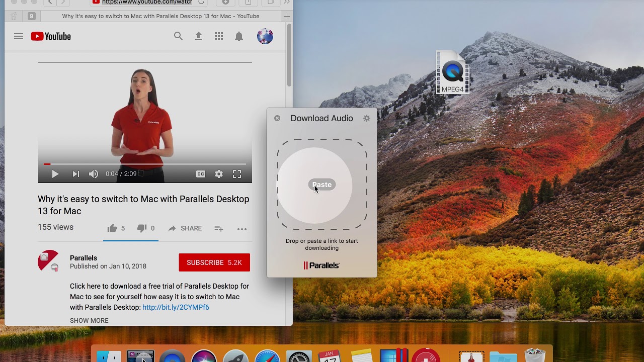
Task: Select the MPEG4 file on desktop
Action: pyautogui.click(x=453, y=73)
